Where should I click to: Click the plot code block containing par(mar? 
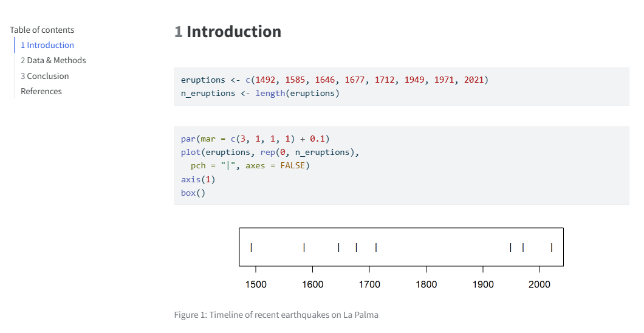(x=401, y=165)
